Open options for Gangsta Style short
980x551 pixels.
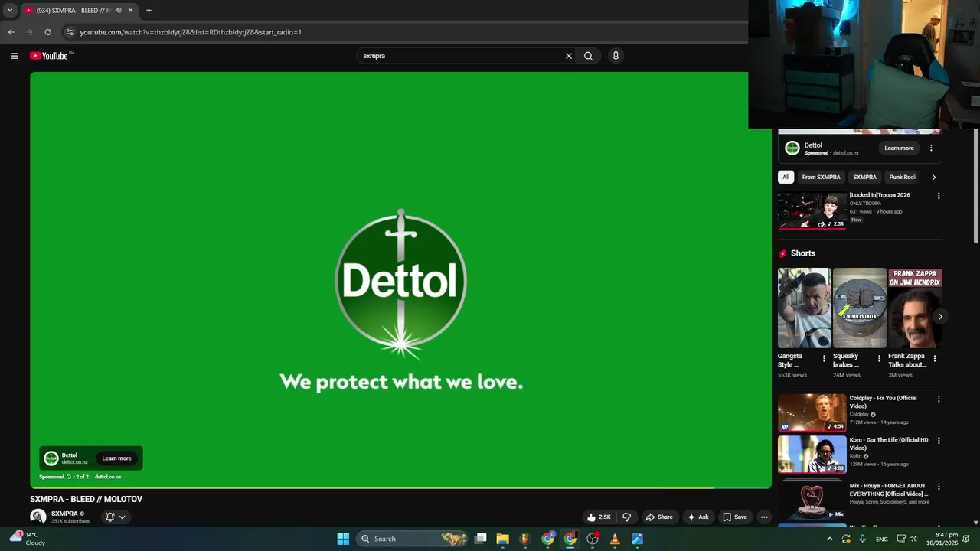824,358
